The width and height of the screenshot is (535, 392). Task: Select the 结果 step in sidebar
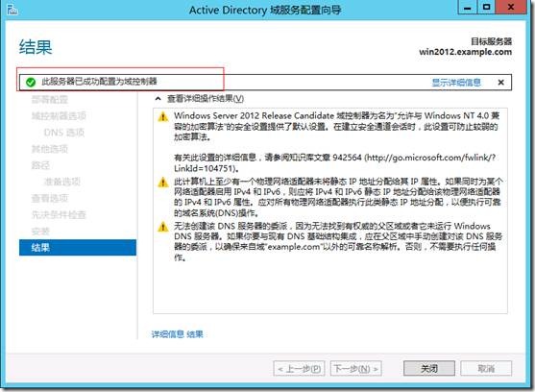click(78, 247)
